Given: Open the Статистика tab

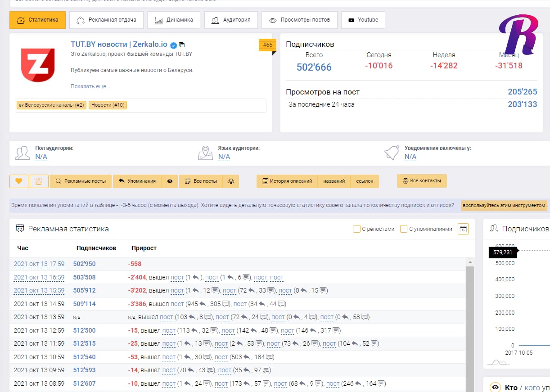Looking at the screenshot, I should coord(37,20).
